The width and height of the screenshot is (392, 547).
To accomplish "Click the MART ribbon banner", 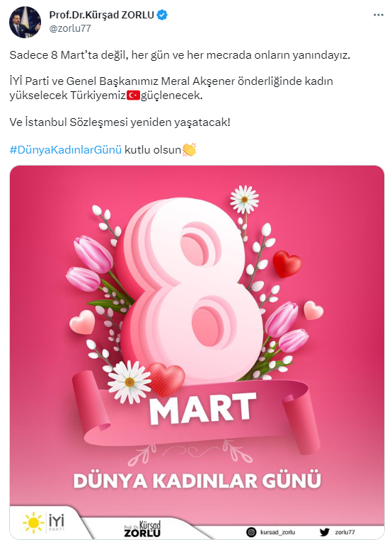I will (196, 411).
